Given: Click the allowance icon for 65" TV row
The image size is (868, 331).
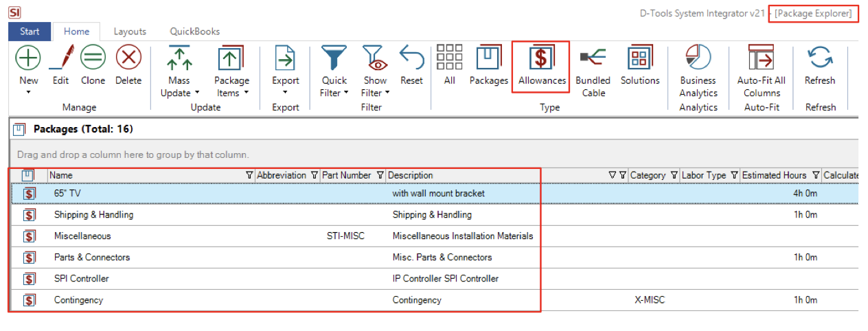Looking at the screenshot, I should tap(30, 194).
